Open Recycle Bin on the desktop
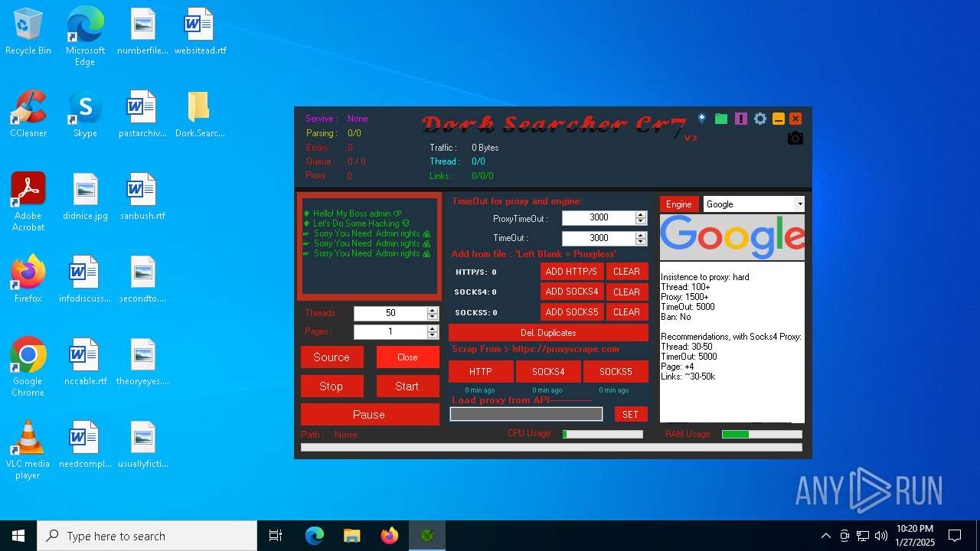The image size is (980, 551). click(28, 31)
